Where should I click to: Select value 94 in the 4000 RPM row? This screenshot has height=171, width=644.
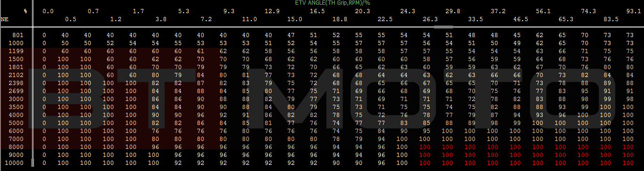pos(517,115)
